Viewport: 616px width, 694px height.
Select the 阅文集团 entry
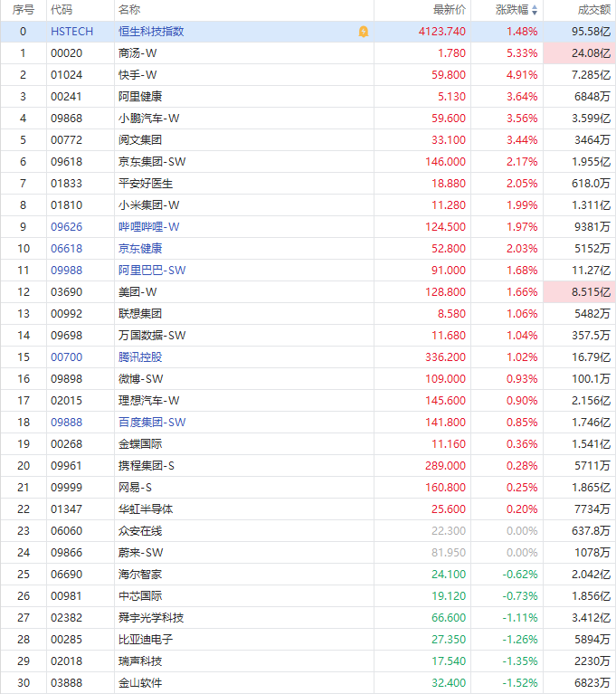click(x=140, y=140)
